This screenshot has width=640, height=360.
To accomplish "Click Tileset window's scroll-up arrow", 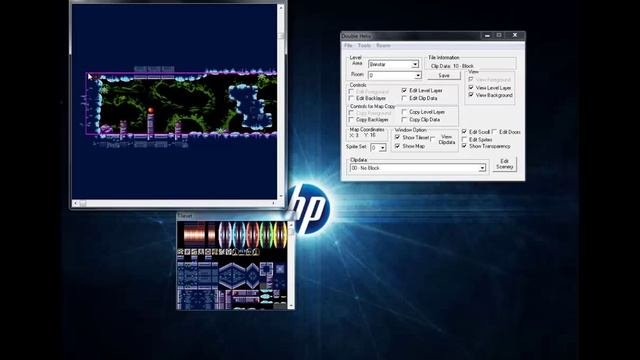I will 291,225.
